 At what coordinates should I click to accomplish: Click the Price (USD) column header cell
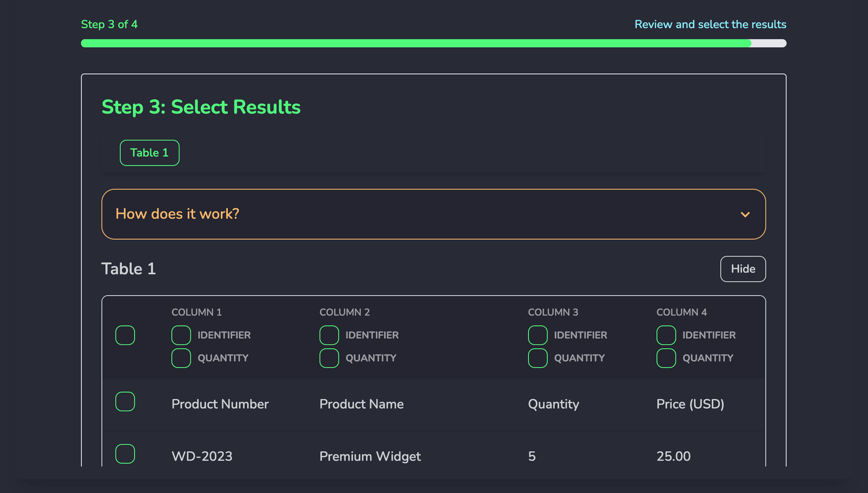point(690,404)
